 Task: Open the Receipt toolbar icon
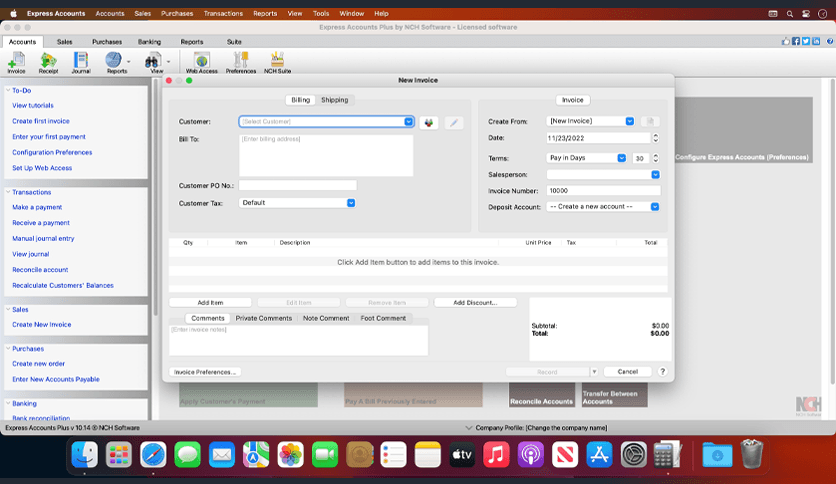tap(48, 63)
